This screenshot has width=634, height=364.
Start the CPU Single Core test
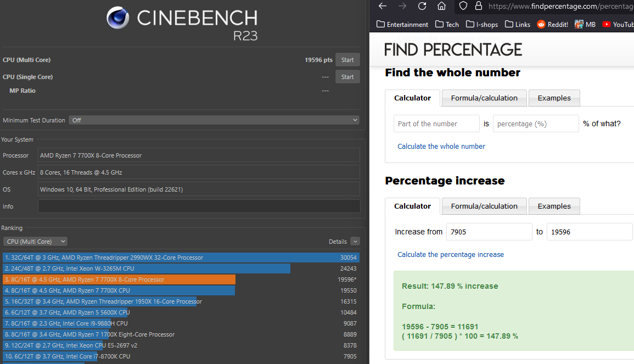coord(347,77)
